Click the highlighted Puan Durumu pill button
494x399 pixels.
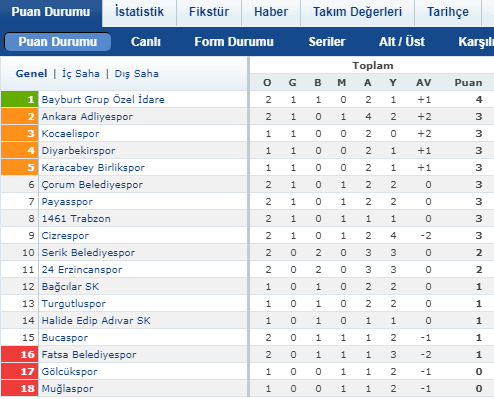(58, 42)
